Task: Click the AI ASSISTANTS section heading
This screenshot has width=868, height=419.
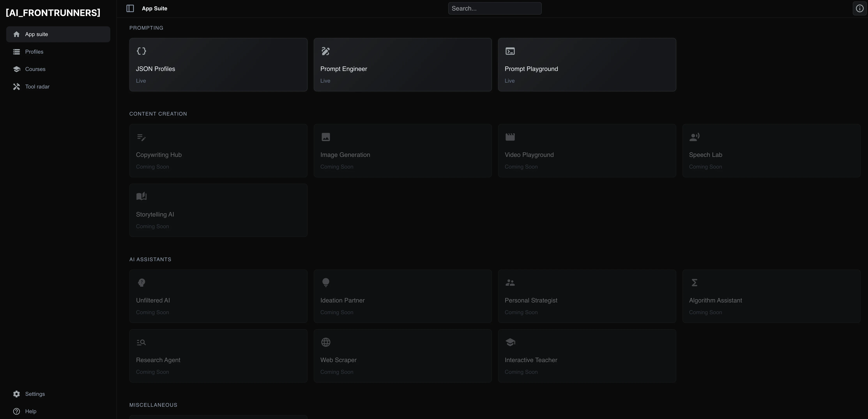Action: tap(150, 260)
